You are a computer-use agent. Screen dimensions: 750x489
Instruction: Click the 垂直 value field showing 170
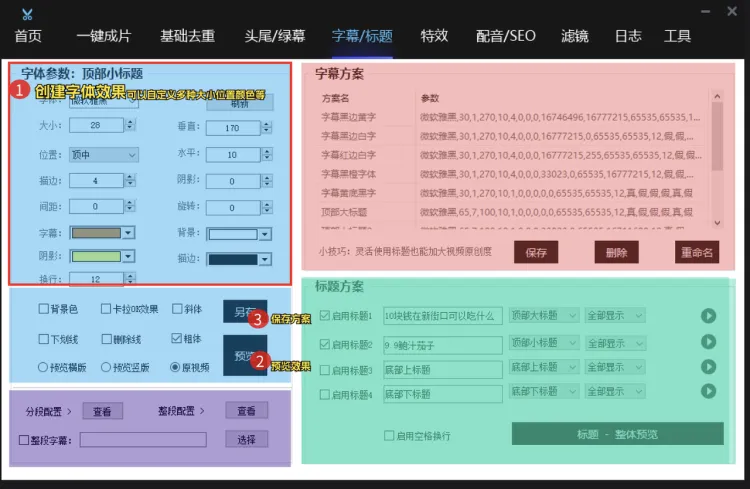pos(233,128)
